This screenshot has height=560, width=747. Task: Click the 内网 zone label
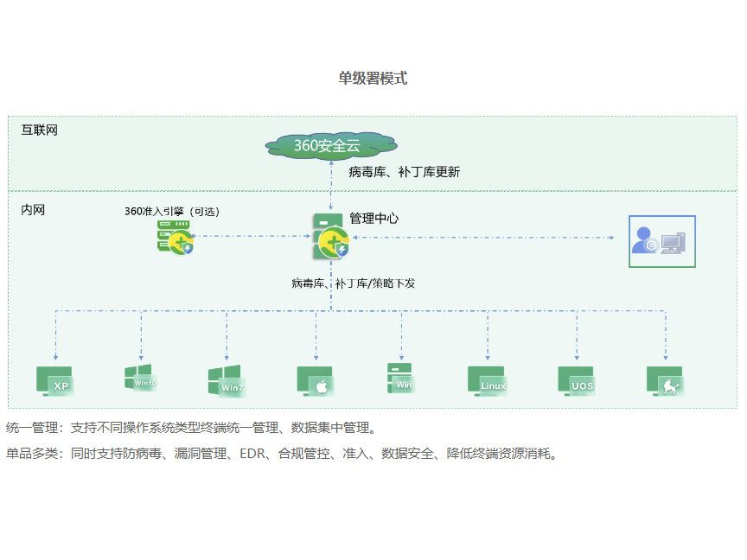coord(33,210)
